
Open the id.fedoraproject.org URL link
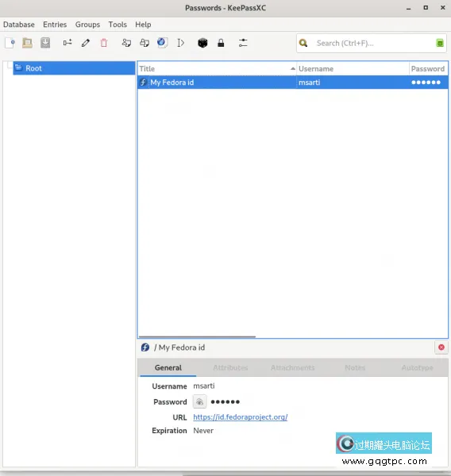(241, 417)
